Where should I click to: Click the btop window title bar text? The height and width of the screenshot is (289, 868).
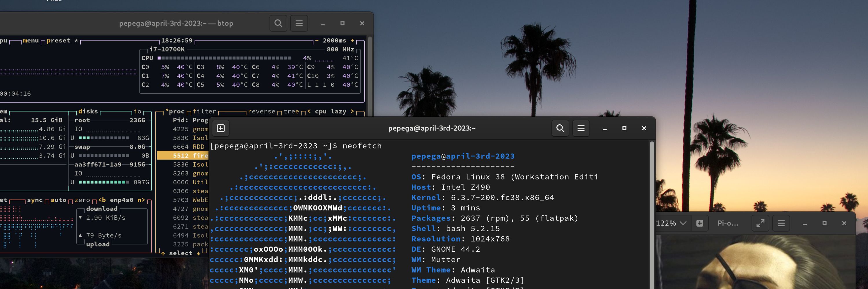pos(176,23)
